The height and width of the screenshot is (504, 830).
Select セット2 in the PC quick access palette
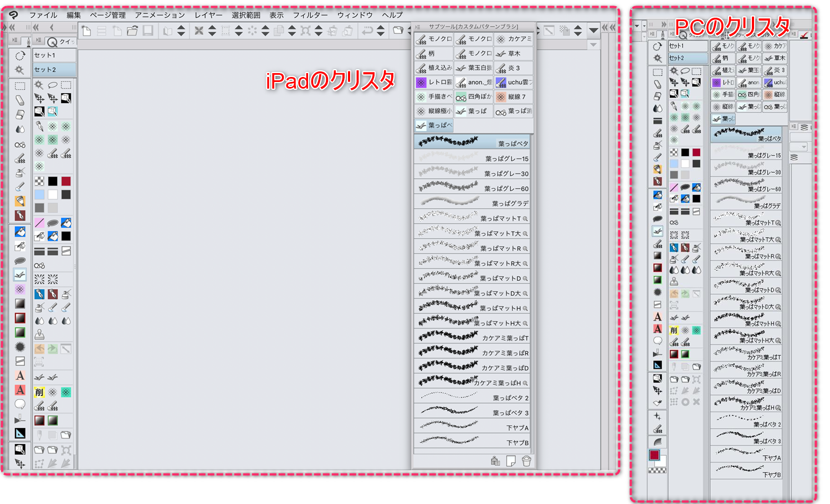(x=688, y=58)
